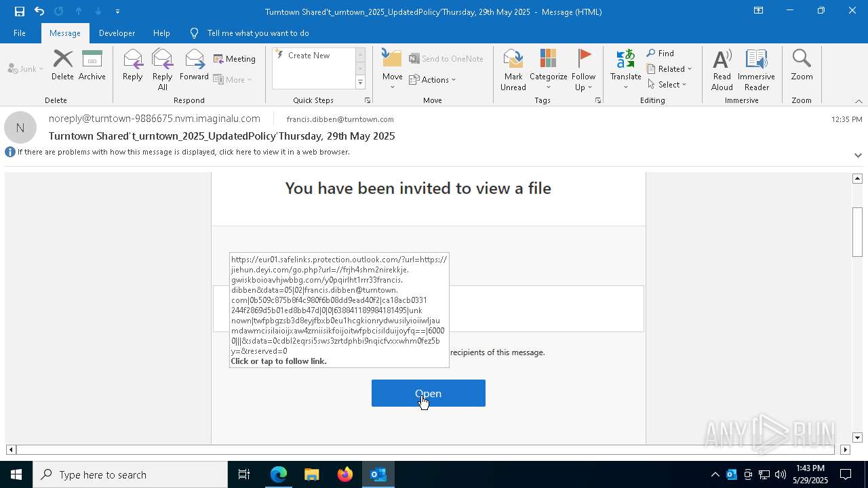Click the right arrow of the horizontal scrollbar
The height and width of the screenshot is (488, 868).
pyautogui.click(x=845, y=449)
